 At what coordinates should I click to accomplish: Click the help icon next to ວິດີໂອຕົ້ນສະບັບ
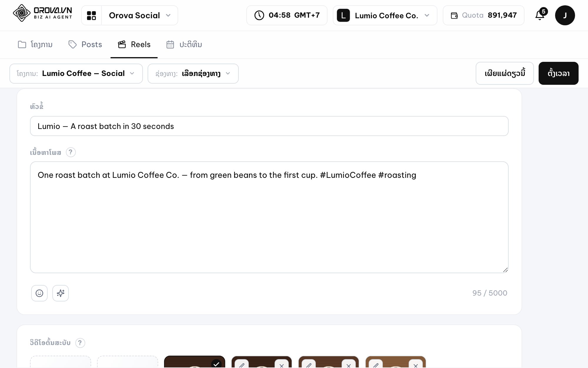click(x=80, y=343)
